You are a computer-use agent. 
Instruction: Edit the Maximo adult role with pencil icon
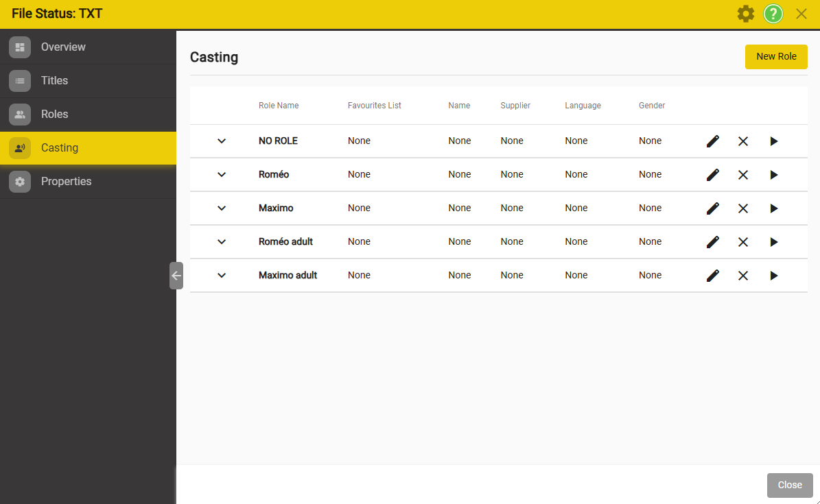(x=713, y=276)
